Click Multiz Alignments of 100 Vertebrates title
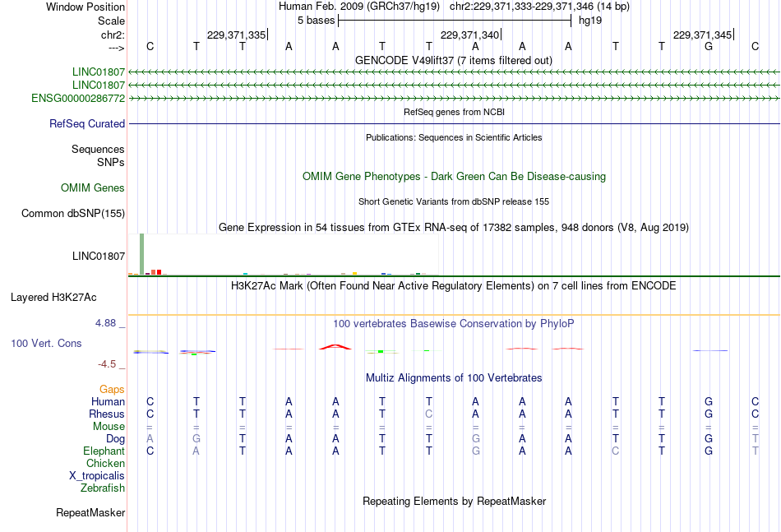Viewport: 781px width, 532px height. (x=454, y=378)
